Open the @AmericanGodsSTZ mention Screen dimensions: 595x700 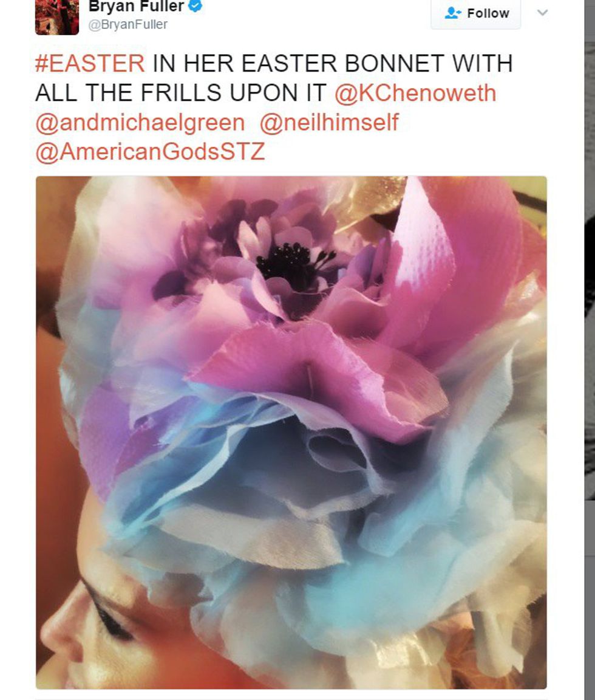(x=151, y=152)
